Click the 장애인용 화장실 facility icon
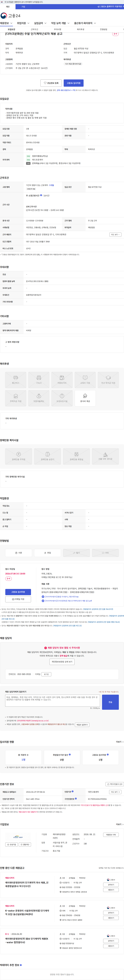The image size is (124, 980). point(76,456)
